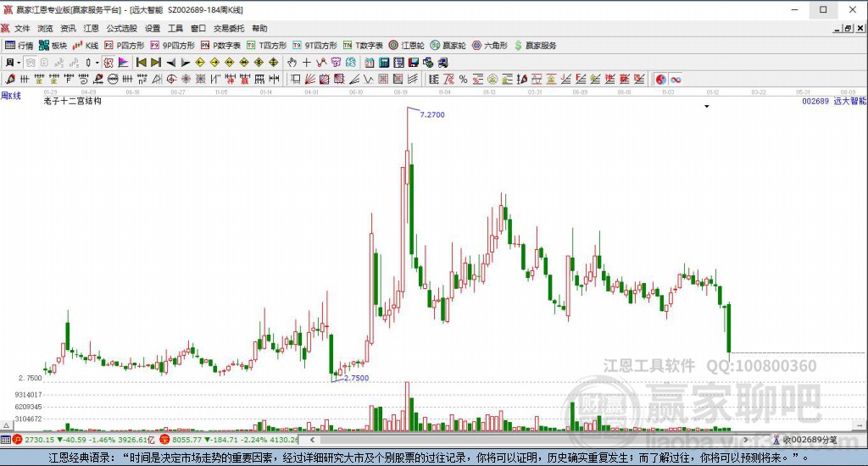Switch to the K线 candlestick chart

[x=86, y=46]
